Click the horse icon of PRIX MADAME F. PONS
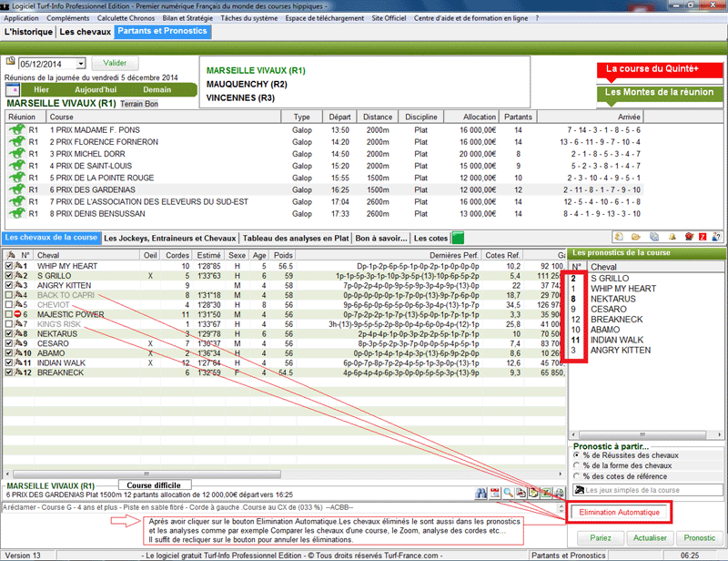The height and width of the screenshot is (561, 728). tap(17, 129)
